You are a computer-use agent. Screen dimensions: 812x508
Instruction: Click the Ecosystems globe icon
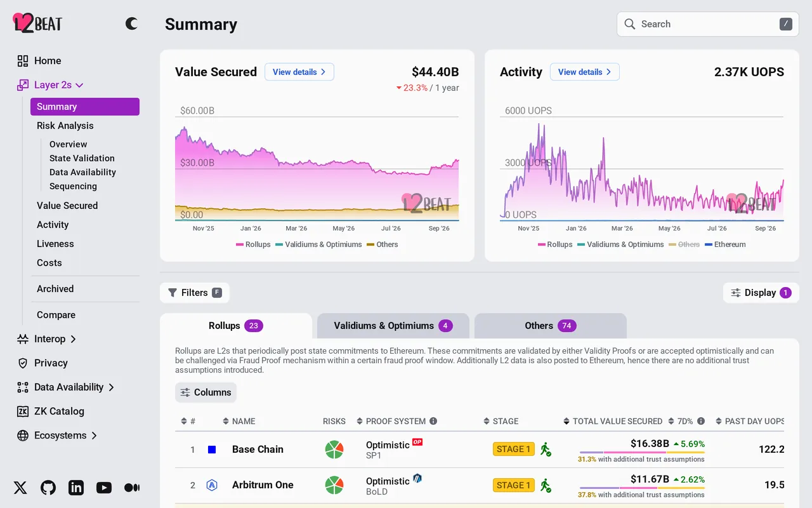point(23,436)
